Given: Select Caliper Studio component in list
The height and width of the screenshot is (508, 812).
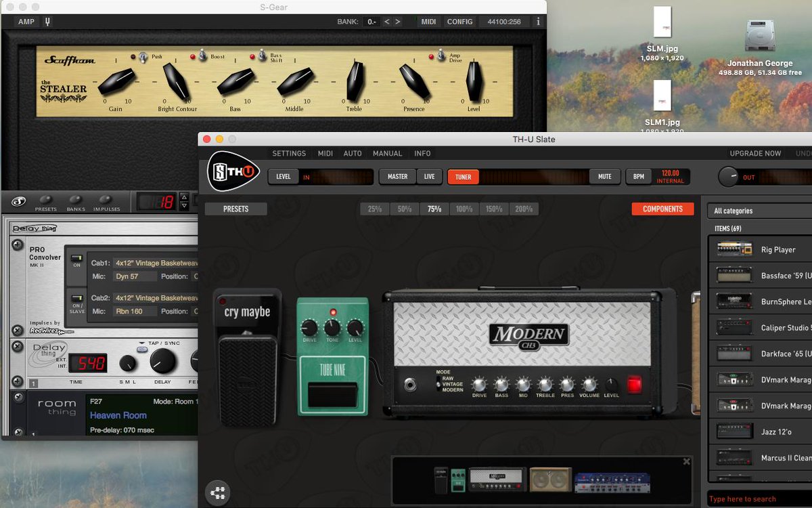Looking at the screenshot, I should pos(761,328).
